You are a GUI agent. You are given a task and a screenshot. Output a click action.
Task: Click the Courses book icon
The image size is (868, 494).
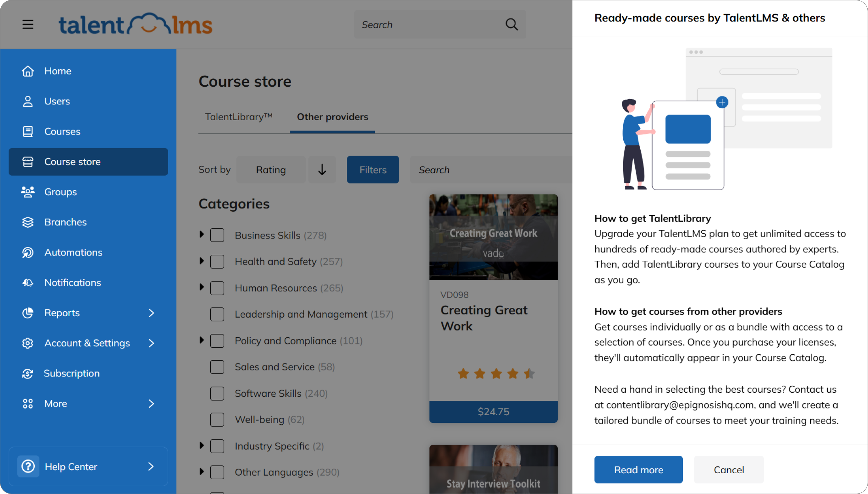[x=28, y=131]
